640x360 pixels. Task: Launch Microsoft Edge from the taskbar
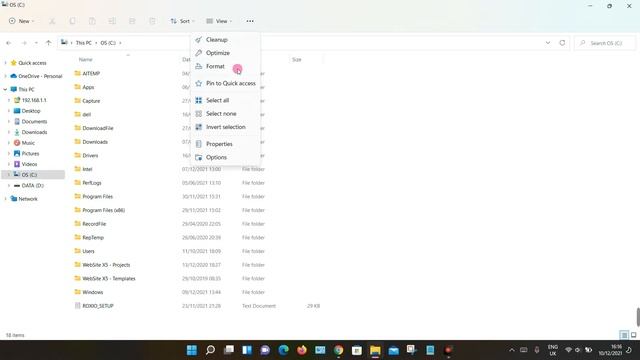pyautogui.click(x=283, y=350)
